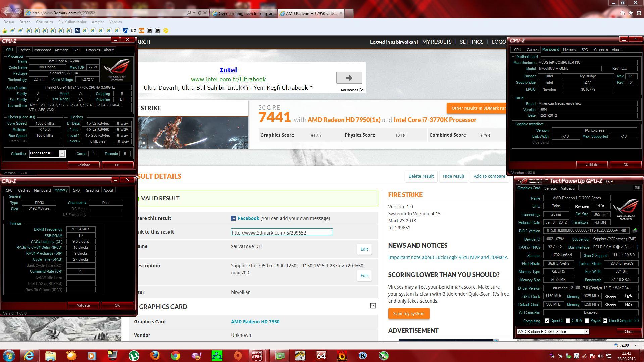Open the Processor #1 selection dropdown
Image resolution: width=644 pixels, height=362 pixels.
point(62,154)
